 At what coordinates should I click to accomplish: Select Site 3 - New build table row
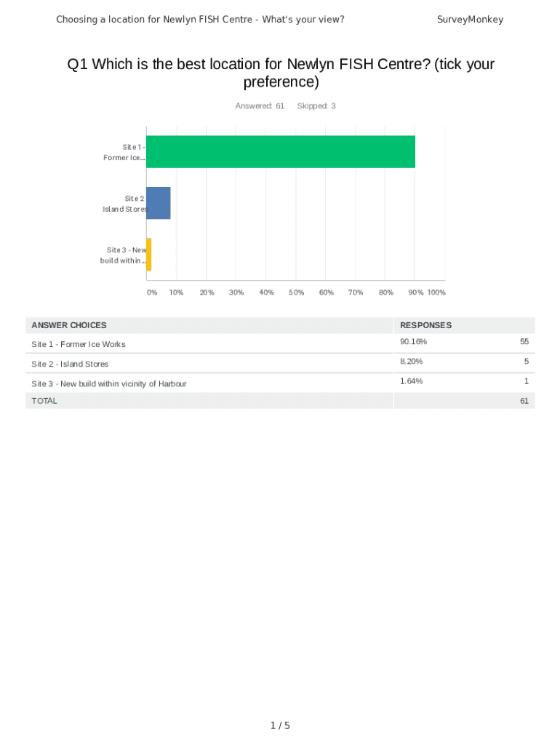pyautogui.click(x=109, y=383)
